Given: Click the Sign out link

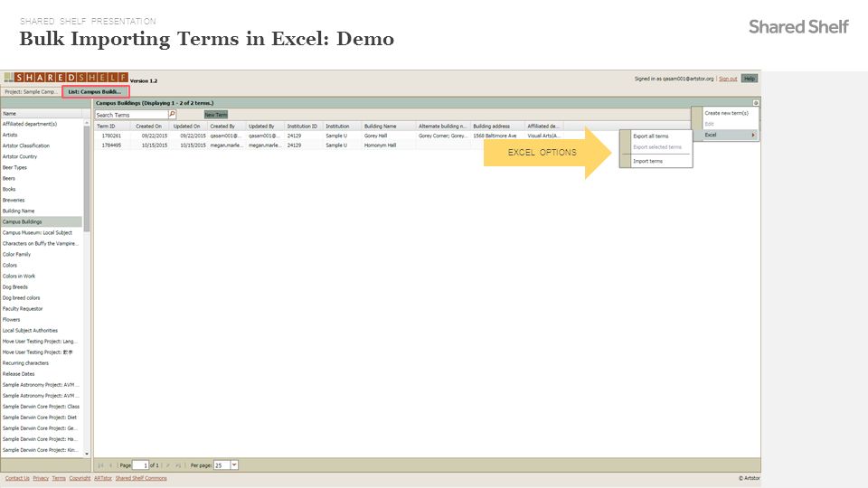Looking at the screenshot, I should tap(728, 79).
